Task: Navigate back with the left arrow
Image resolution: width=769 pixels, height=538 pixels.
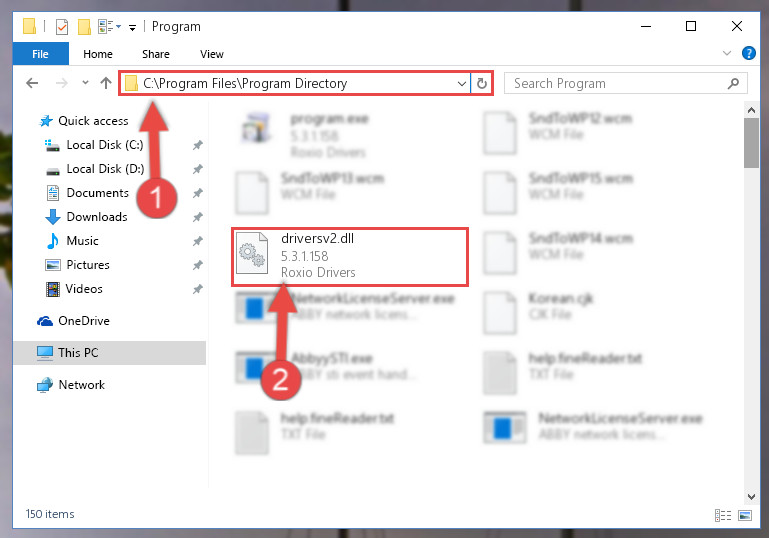Action: tap(32, 83)
